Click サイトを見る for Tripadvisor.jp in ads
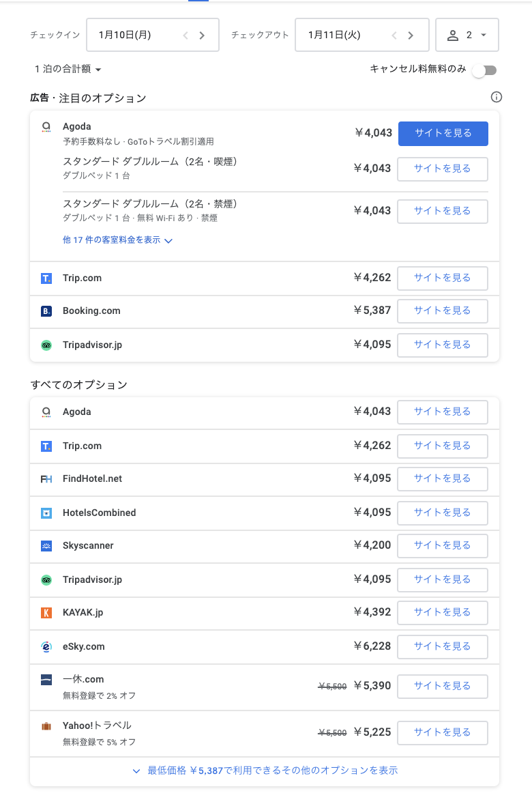532x804 pixels. (443, 345)
